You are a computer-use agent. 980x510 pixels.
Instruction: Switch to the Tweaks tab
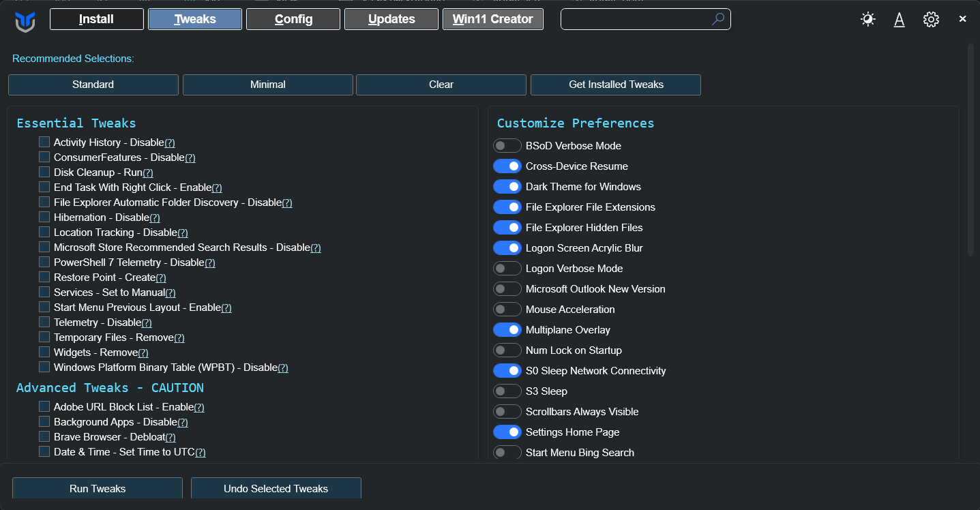[195, 19]
